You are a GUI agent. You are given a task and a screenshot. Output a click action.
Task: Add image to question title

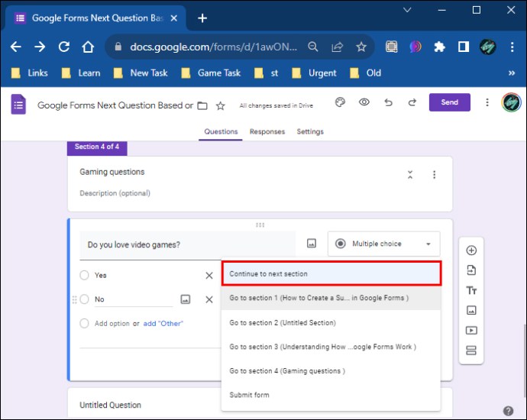[312, 244]
